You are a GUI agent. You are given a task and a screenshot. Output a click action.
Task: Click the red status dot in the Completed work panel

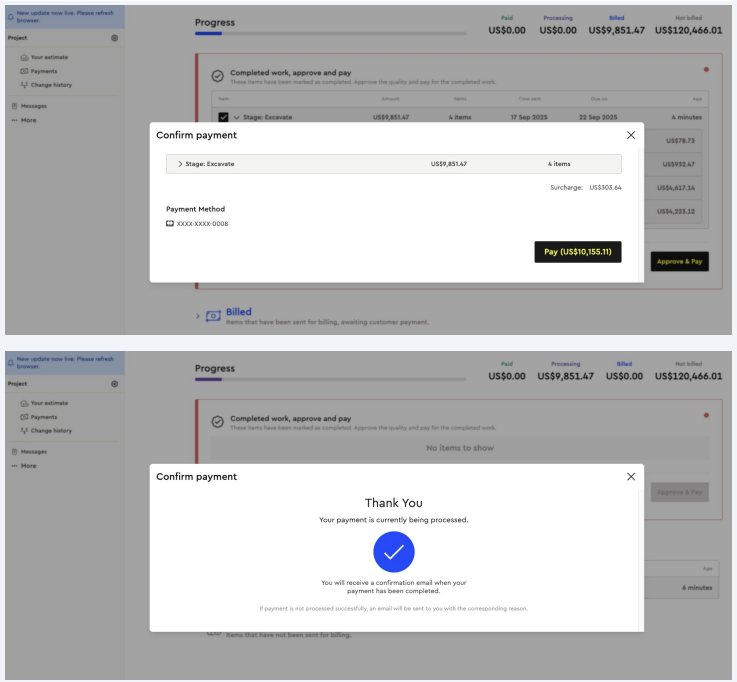pos(706,69)
